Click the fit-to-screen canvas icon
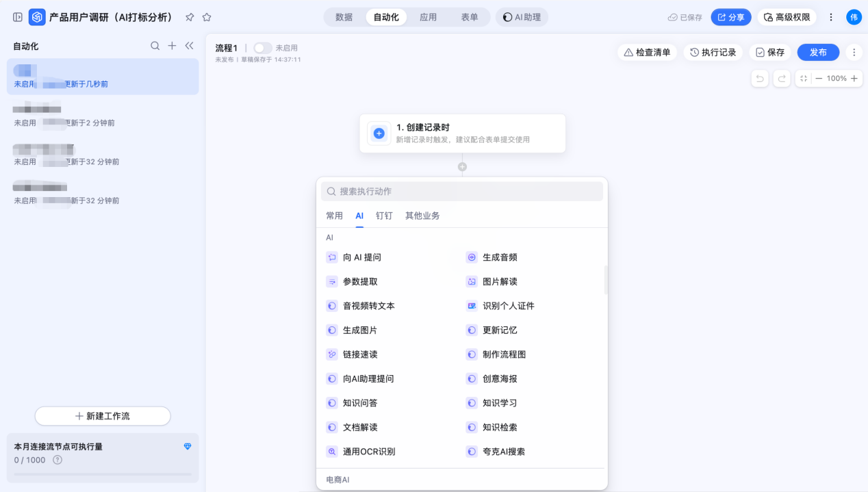 (x=804, y=79)
